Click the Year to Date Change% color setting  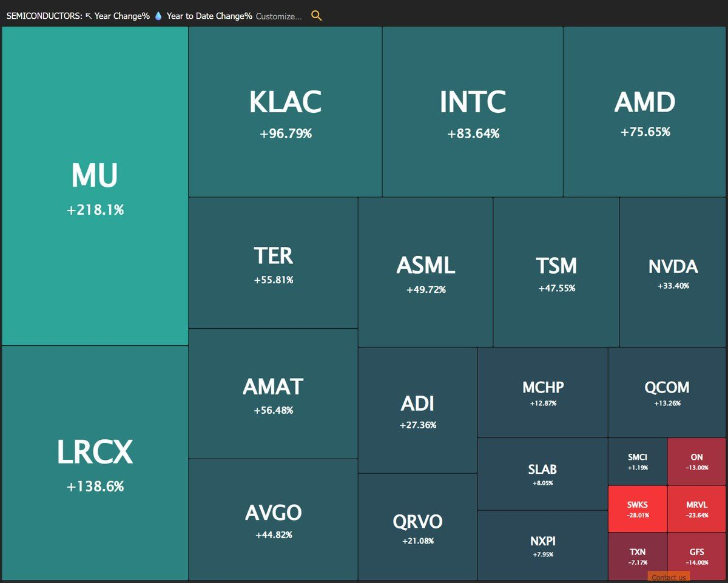203,16
